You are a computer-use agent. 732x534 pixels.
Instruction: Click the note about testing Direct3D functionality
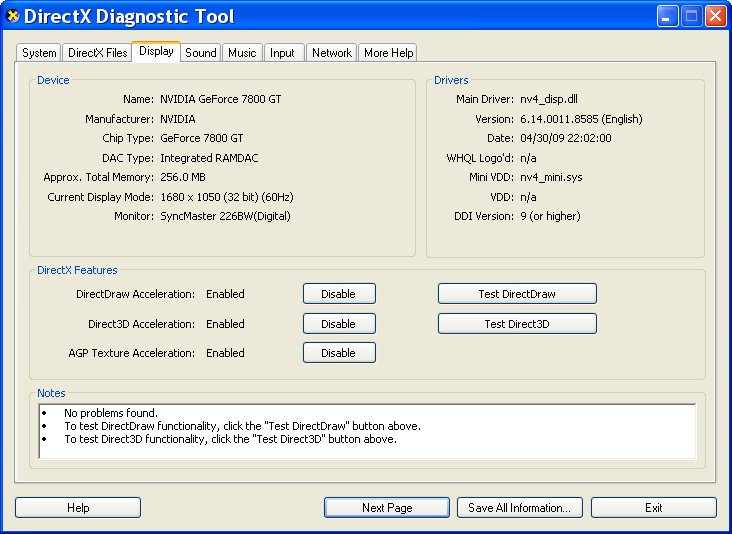pos(230,439)
